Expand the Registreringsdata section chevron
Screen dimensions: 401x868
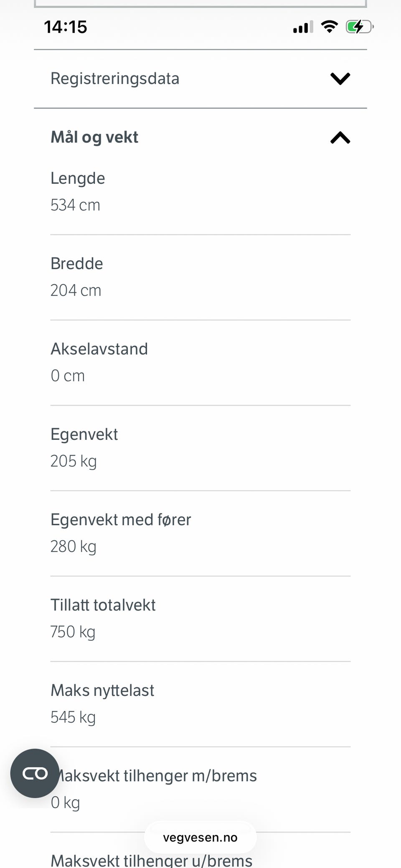(340, 79)
